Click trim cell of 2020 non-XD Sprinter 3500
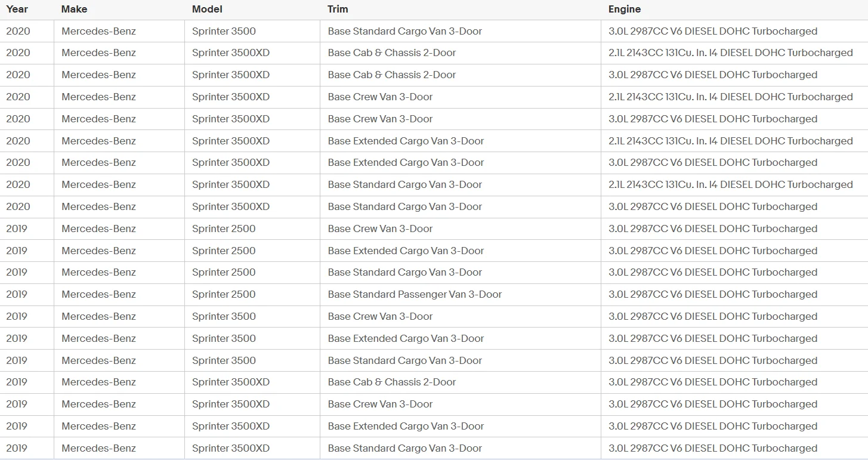This screenshot has height=460, width=868. (x=404, y=31)
